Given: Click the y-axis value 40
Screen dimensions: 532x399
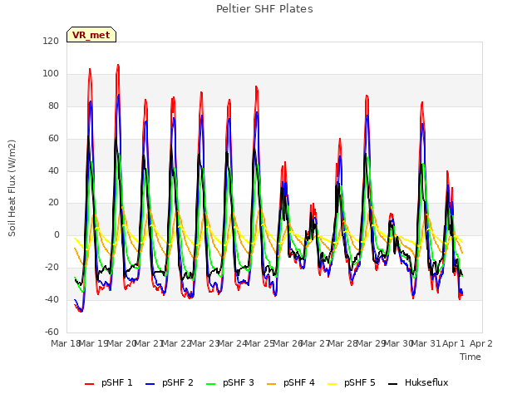Looking at the screenshot, I should click(53, 170).
